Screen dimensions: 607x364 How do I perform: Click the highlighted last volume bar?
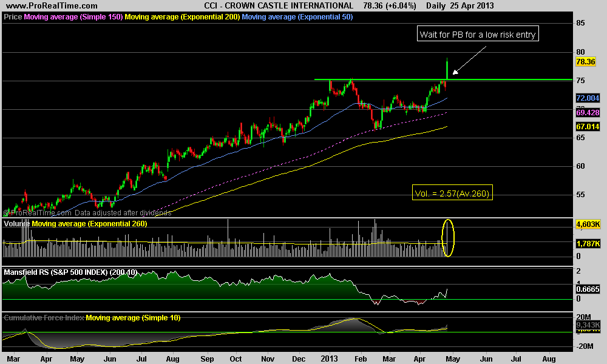tap(447, 238)
